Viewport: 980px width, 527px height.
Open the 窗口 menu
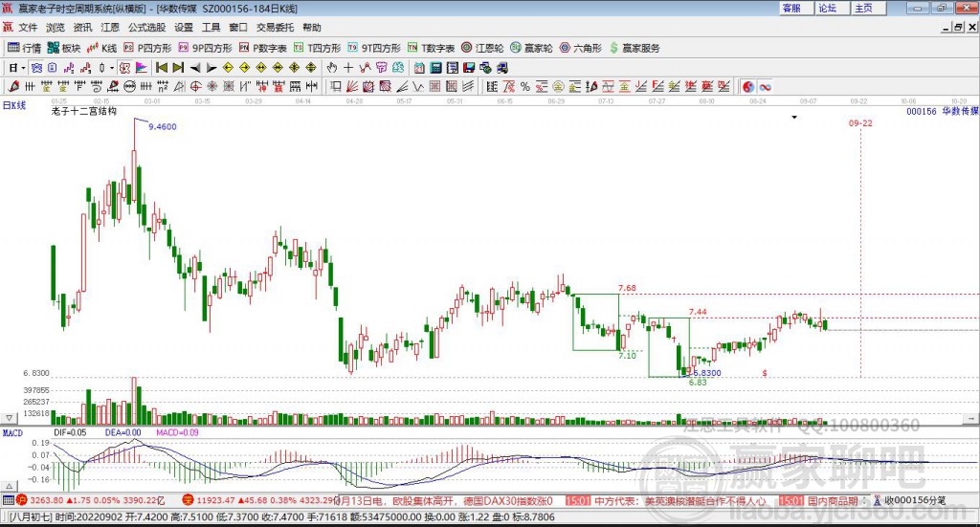(238, 28)
